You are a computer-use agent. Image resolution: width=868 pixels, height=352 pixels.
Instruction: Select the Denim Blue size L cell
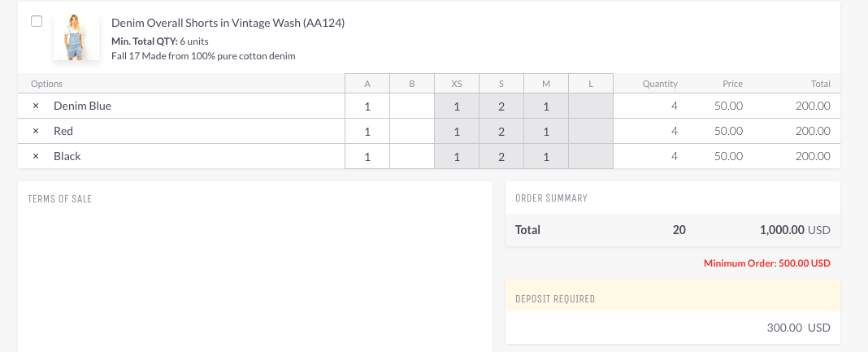[x=591, y=106]
